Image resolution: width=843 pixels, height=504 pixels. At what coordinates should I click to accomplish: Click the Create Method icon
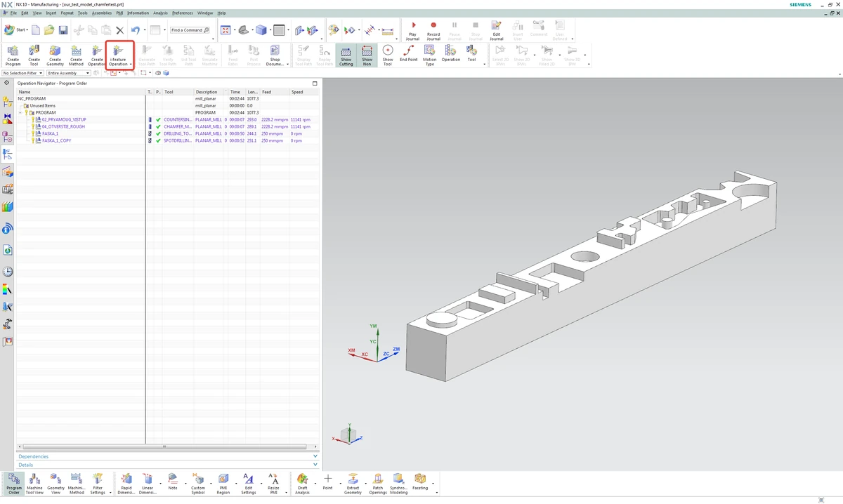tap(76, 55)
